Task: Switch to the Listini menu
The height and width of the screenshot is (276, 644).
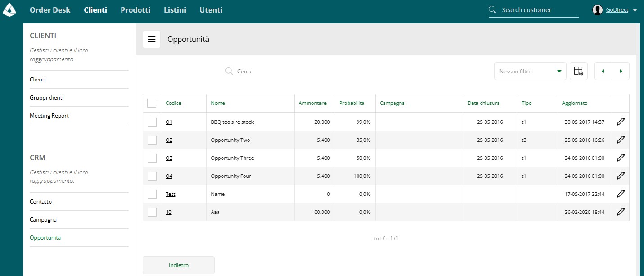Action: tap(175, 10)
